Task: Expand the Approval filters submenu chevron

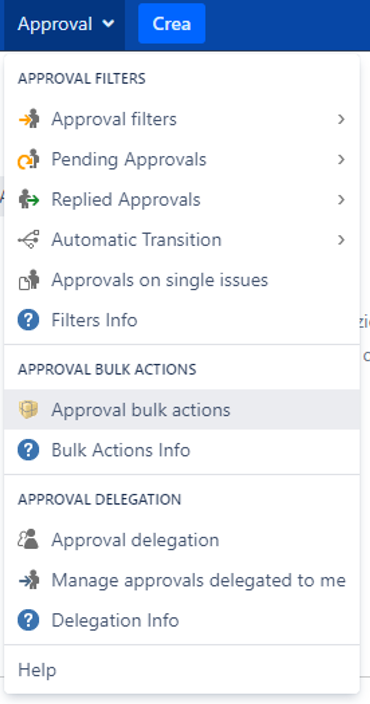Action: click(341, 119)
